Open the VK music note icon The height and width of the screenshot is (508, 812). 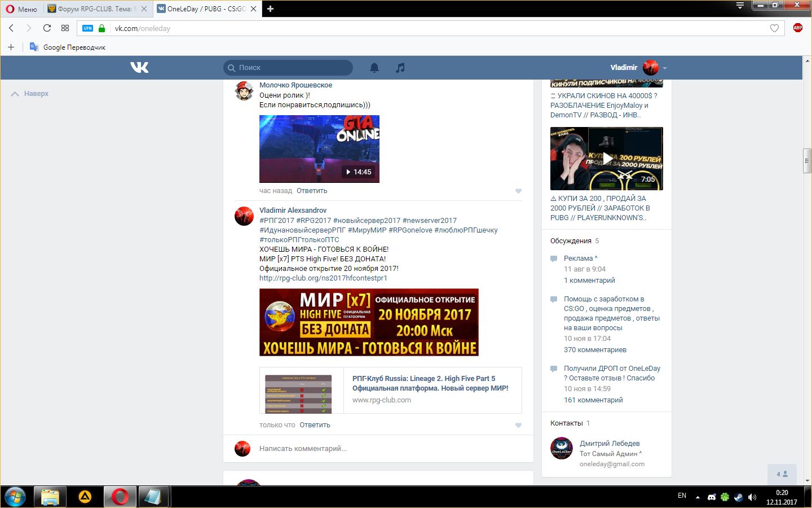tap(400, 68)
